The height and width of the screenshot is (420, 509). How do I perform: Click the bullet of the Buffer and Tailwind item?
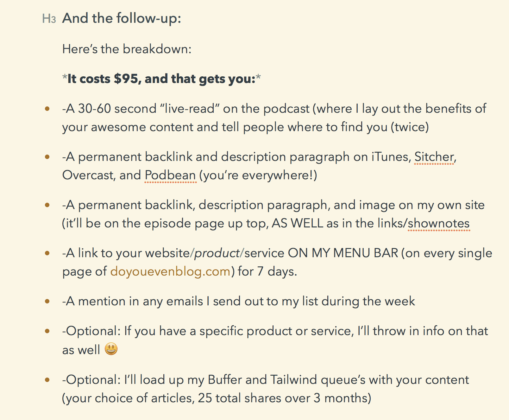tap(47, 379)
